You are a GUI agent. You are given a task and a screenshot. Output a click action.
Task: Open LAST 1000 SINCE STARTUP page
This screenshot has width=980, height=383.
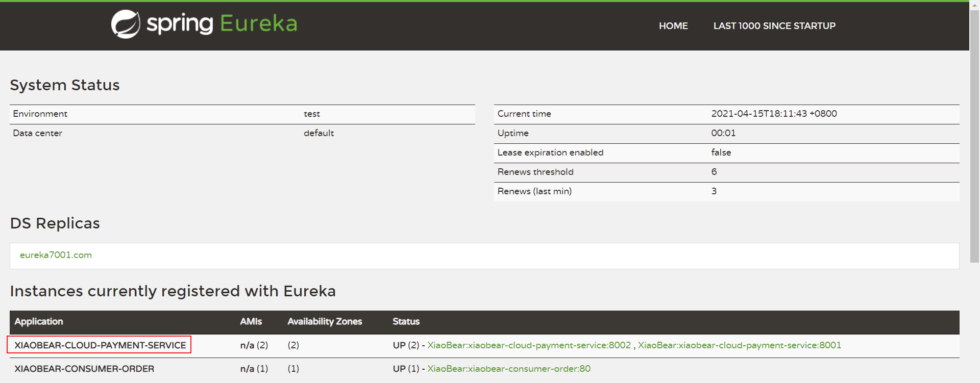774,26
